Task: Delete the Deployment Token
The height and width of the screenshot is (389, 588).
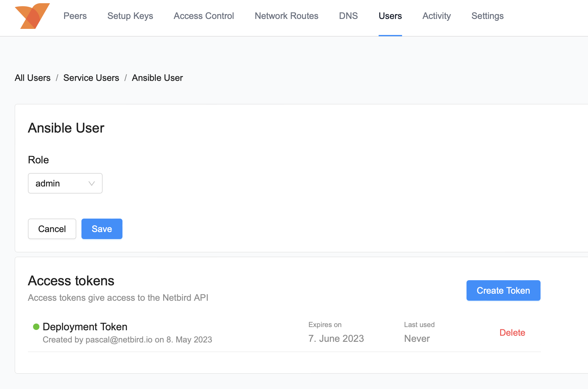Action: click(512, 333)
